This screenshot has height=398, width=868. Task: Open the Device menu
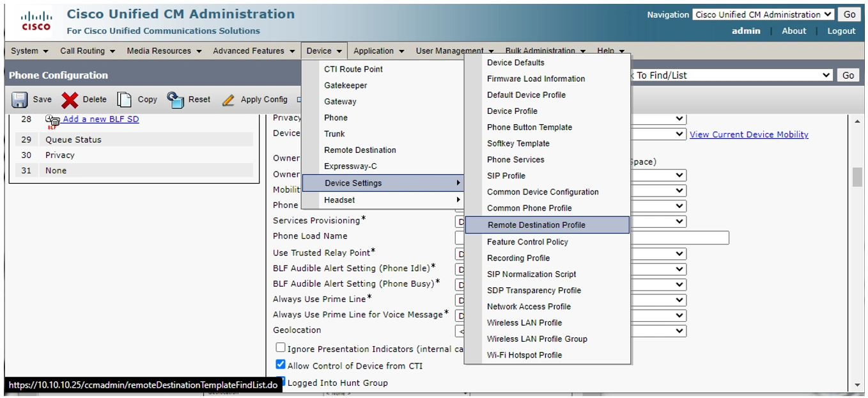point(324,51)
